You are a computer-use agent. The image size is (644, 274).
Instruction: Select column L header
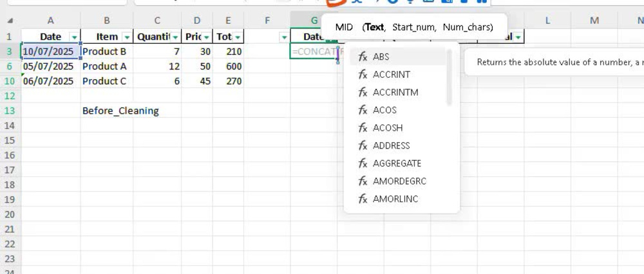(547, 21)
